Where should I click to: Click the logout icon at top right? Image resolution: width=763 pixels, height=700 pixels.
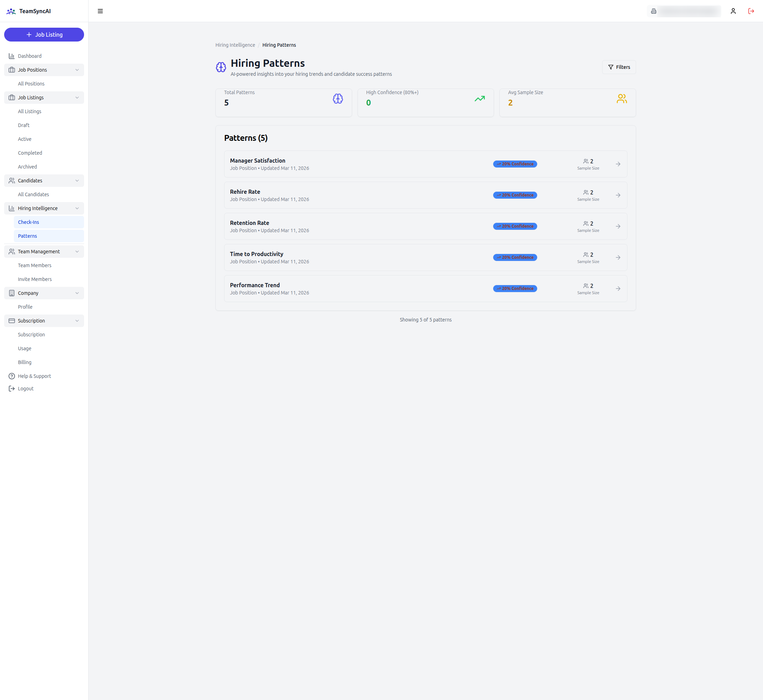pyautogui.click(x=751, y=11)
